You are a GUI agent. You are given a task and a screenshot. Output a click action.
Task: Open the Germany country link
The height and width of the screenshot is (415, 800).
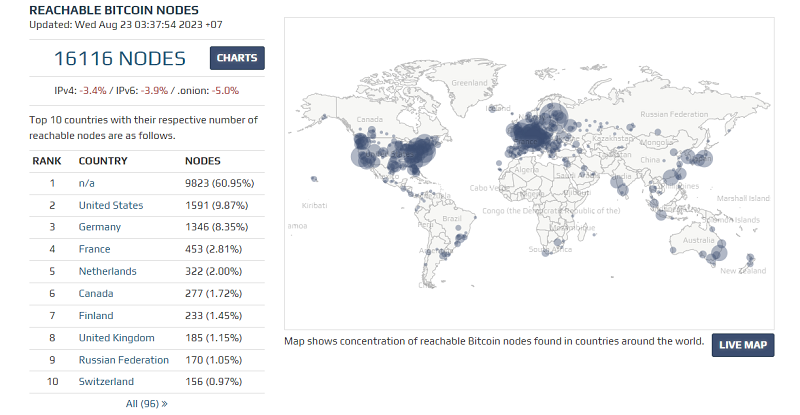[x=99, y=227]
